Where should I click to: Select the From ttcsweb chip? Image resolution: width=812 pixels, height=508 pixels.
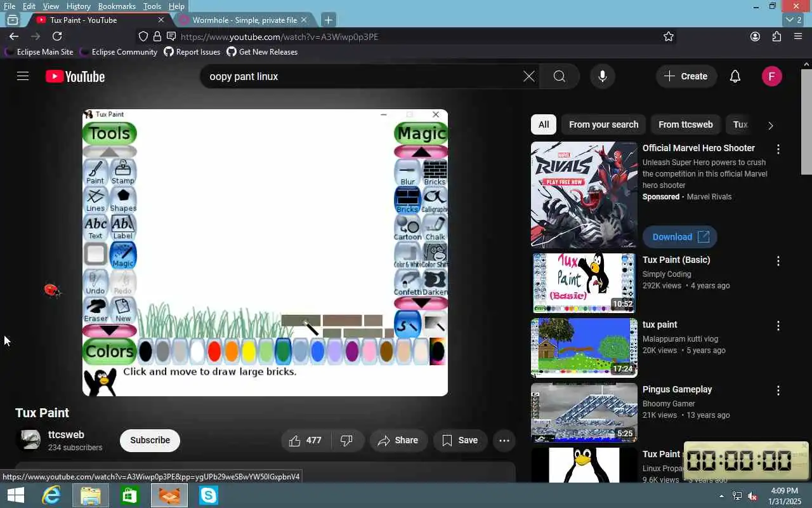(685, 124)
